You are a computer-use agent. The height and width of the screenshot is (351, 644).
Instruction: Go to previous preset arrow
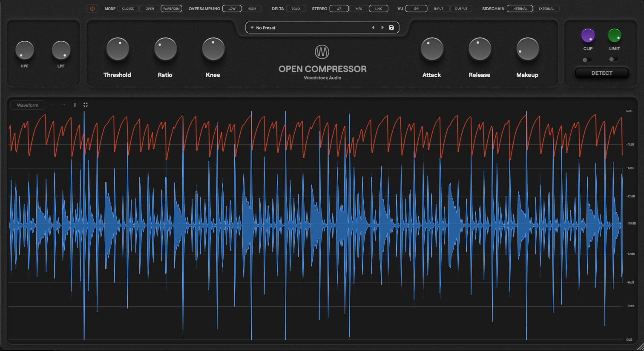pos(373,28)
